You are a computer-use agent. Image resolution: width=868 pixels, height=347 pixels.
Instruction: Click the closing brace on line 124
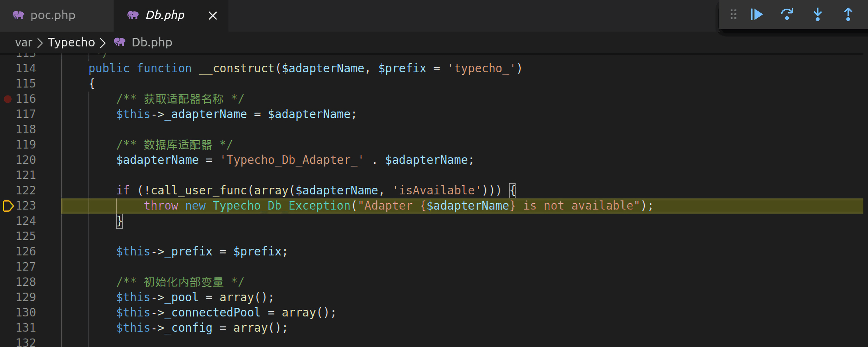119,221
